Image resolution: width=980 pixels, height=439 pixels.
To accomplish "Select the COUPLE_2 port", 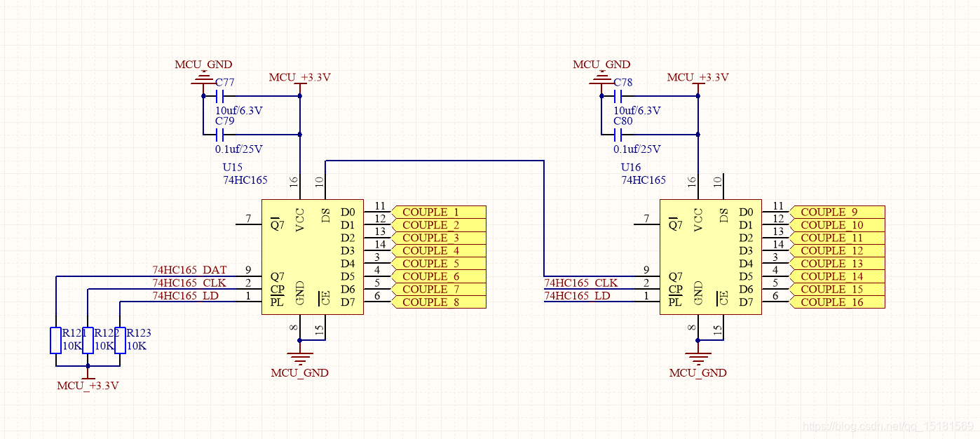I will 439,225.
